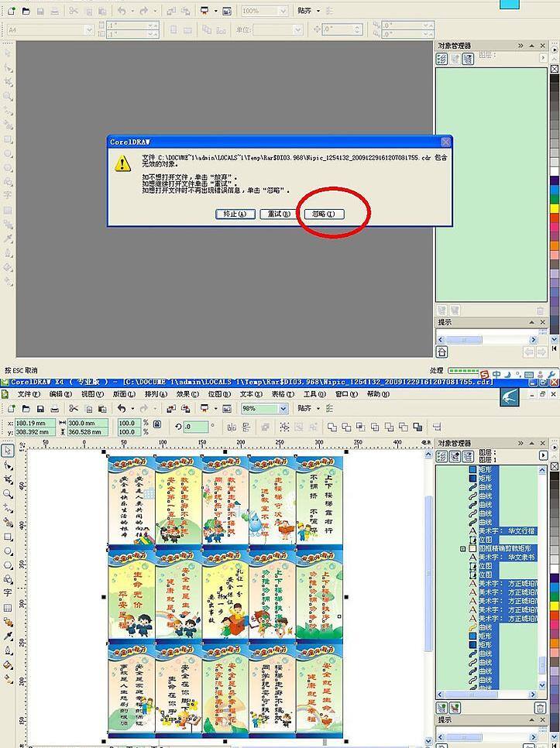Select the Freehand tool in lower toolbox
560x748 pixels.
tap(8, 508)
